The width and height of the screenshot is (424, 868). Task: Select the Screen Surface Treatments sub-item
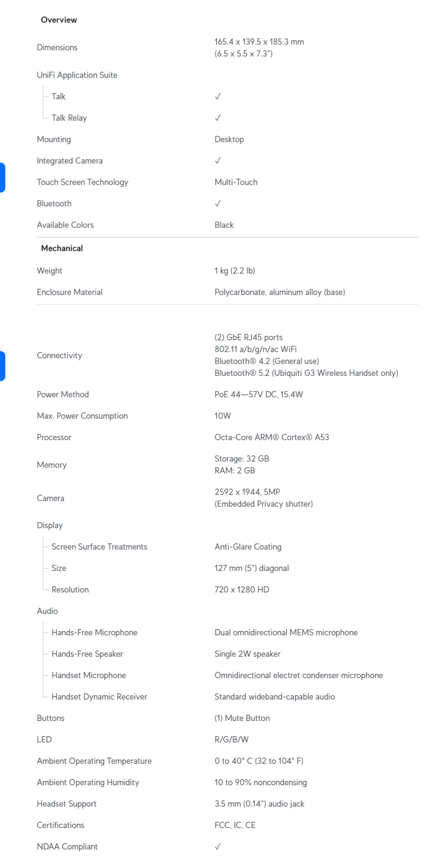pos(99,547)
